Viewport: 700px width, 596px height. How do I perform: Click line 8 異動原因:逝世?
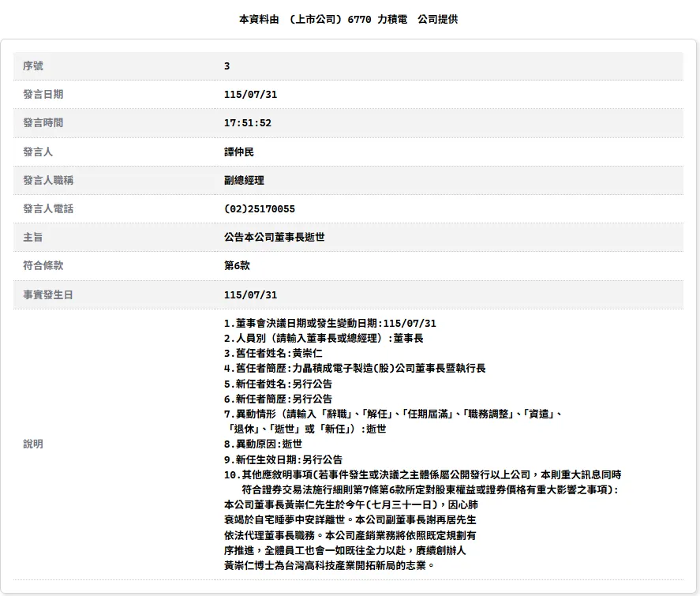point(263,444)
